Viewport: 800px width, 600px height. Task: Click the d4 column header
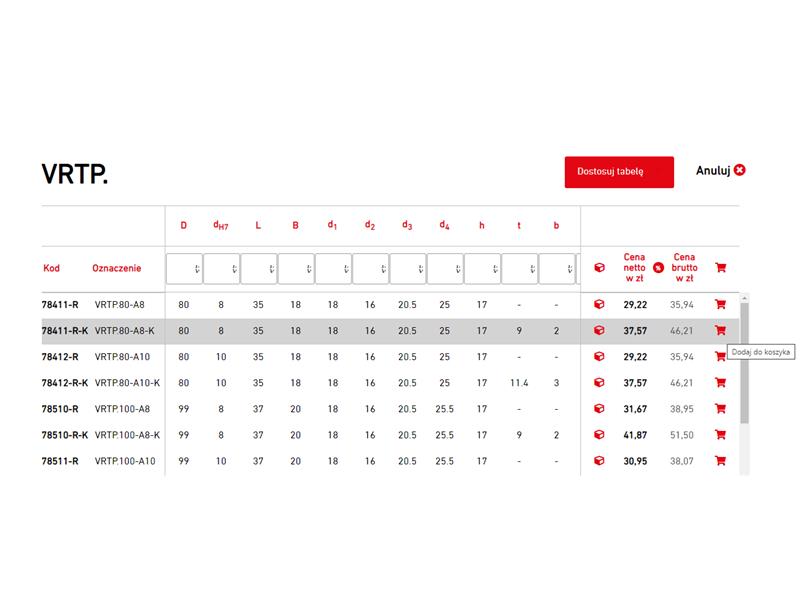(444, 226)
